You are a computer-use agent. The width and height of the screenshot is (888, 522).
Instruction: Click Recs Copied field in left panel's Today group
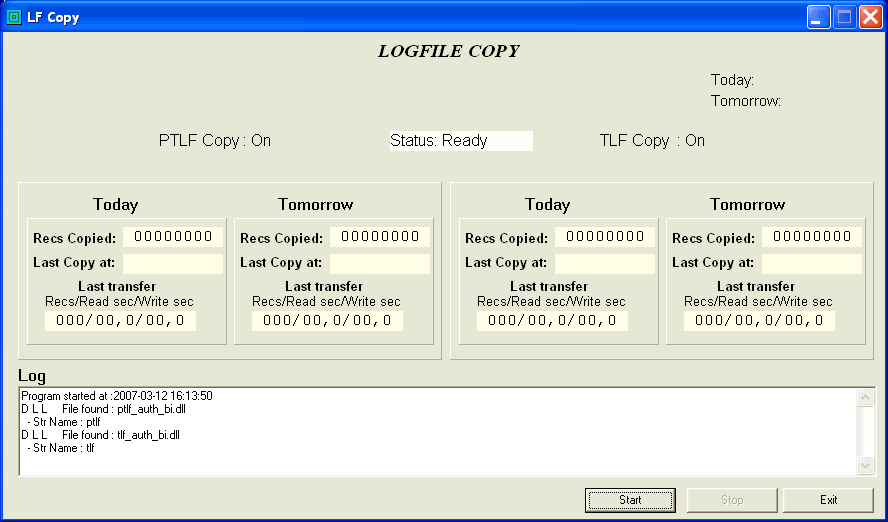click(173, 237)
